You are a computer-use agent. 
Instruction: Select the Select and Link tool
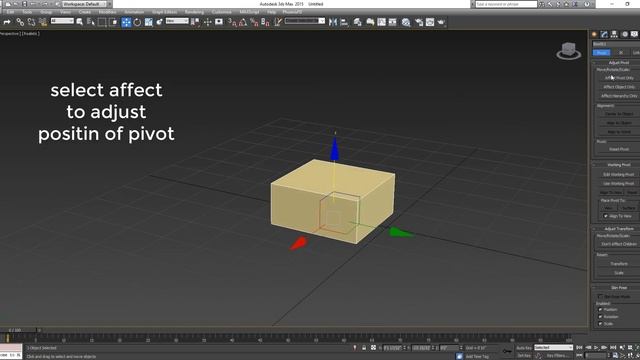(x=20, y=22)
